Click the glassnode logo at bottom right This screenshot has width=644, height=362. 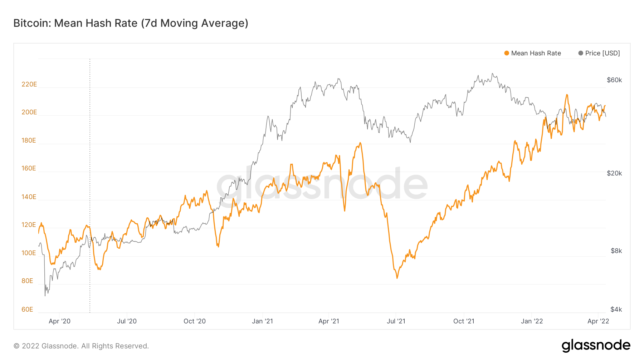[596, 346]
